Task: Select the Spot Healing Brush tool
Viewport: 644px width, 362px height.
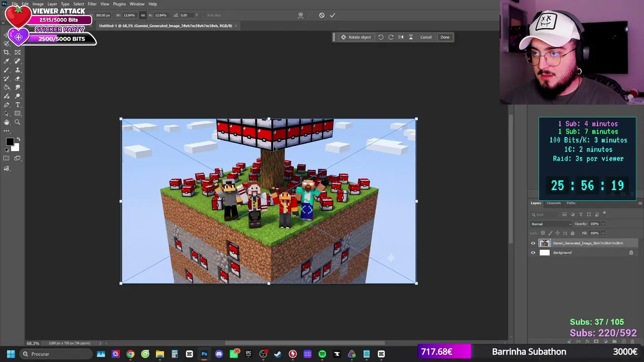Action: pos(18,61)
